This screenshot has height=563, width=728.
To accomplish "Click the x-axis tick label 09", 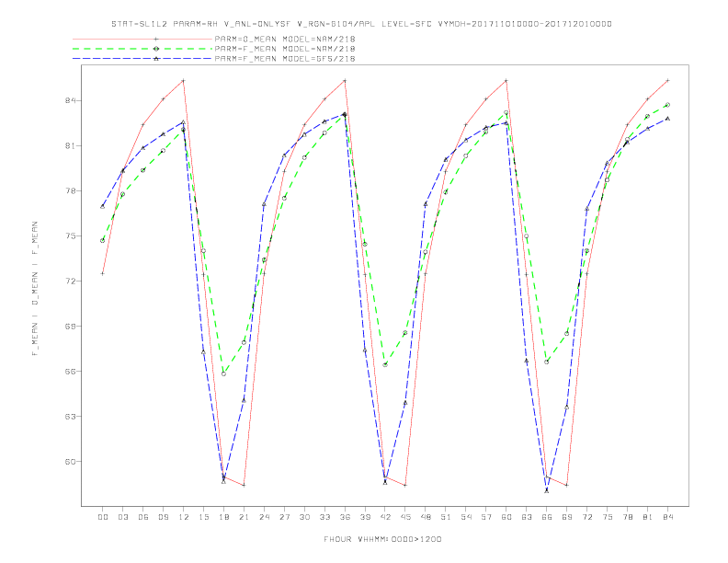I will (163, 517).
